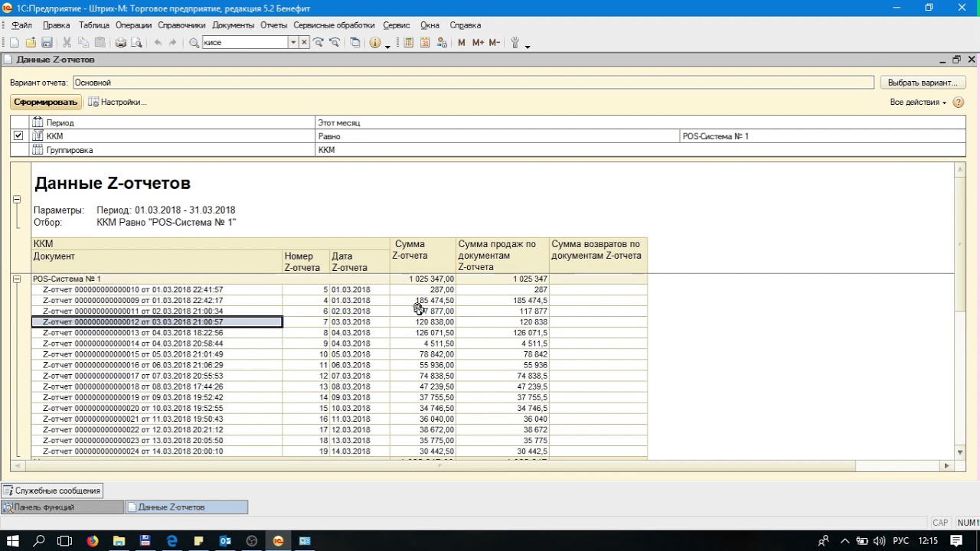Viewport: 980px width, 551px height.
Task: Create a new document via toolbar icon
Action: (x=14, y=43)
